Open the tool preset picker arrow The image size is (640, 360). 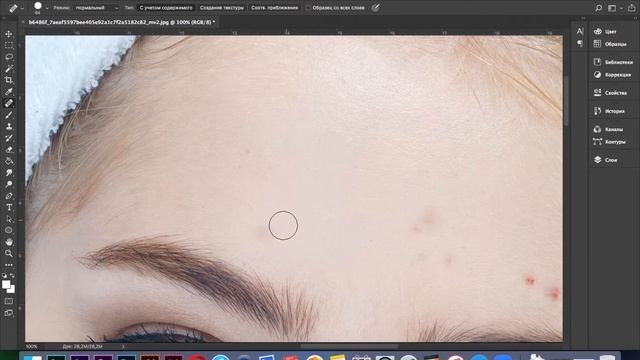tap(22, 8)
